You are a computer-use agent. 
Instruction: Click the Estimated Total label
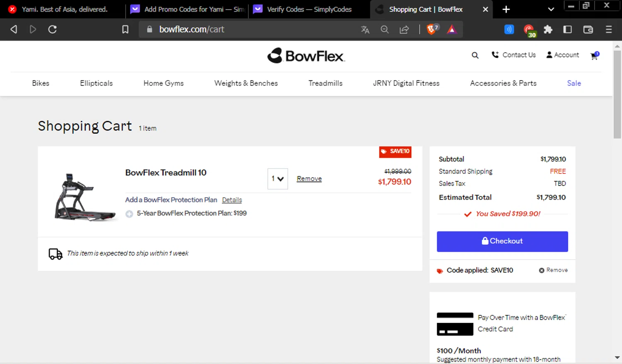[465, 198]
